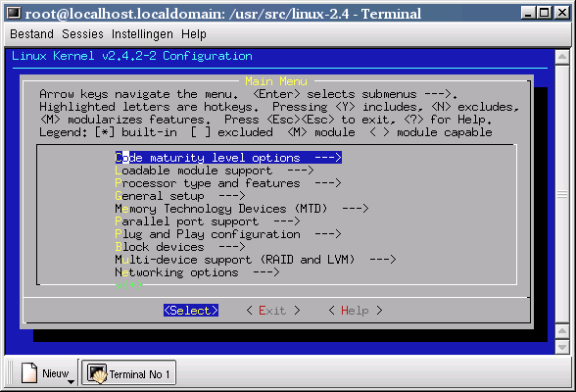Minimize the Terminal window
Viewport: 576px width, 392px height.
click(x=528, y=13)
